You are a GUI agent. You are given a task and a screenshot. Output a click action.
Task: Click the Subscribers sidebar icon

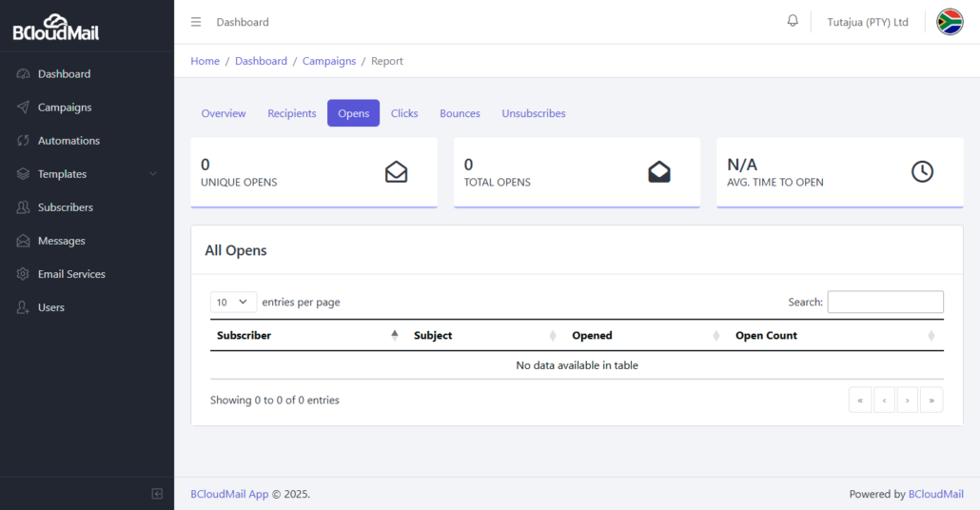tap(23, 206)
